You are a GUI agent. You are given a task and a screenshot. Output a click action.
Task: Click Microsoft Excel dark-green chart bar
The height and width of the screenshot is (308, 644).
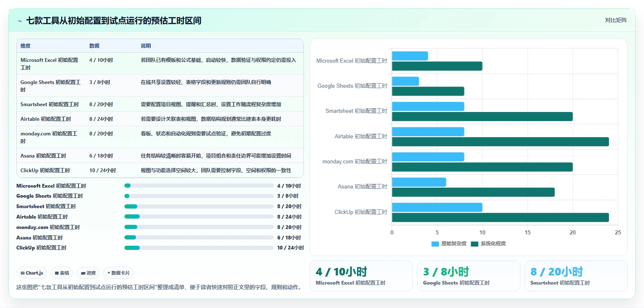coord(437,66)
